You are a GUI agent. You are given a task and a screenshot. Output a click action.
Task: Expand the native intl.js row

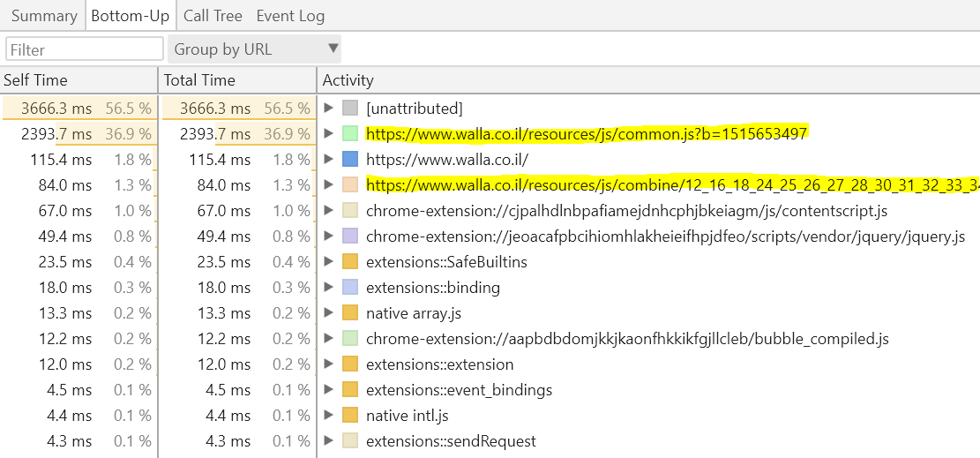pyautogui.click(x=329, y=416)
